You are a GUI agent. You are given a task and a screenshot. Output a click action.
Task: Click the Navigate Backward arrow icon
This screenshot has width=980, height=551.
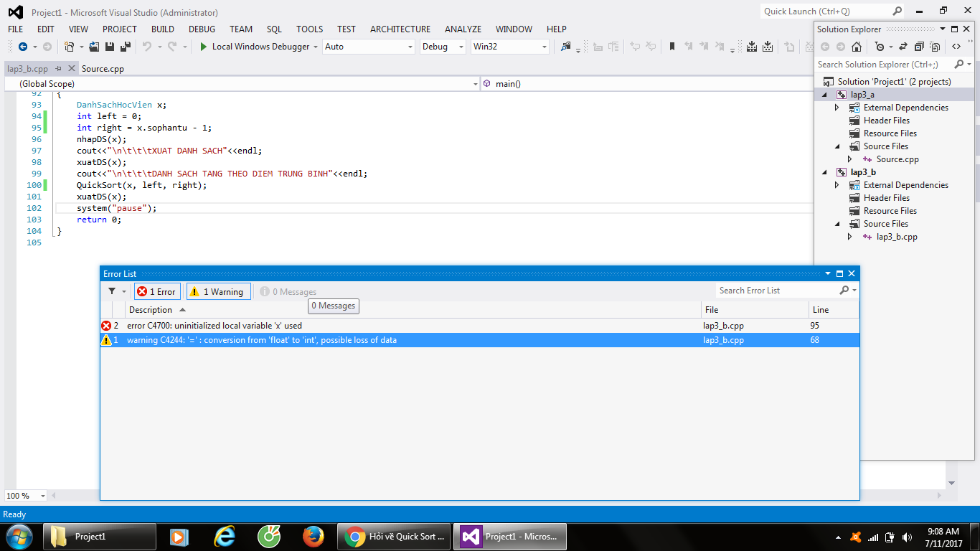point(23,47)
